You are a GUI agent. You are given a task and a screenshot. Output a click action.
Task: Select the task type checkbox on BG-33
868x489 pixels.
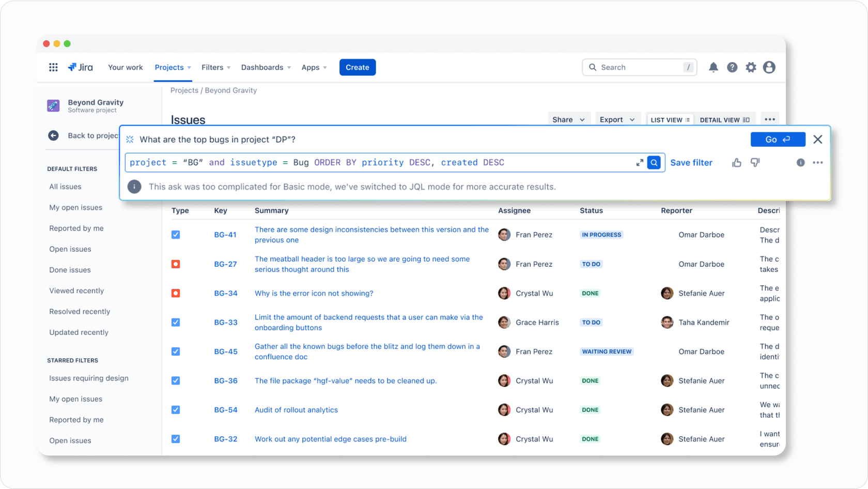176,322
